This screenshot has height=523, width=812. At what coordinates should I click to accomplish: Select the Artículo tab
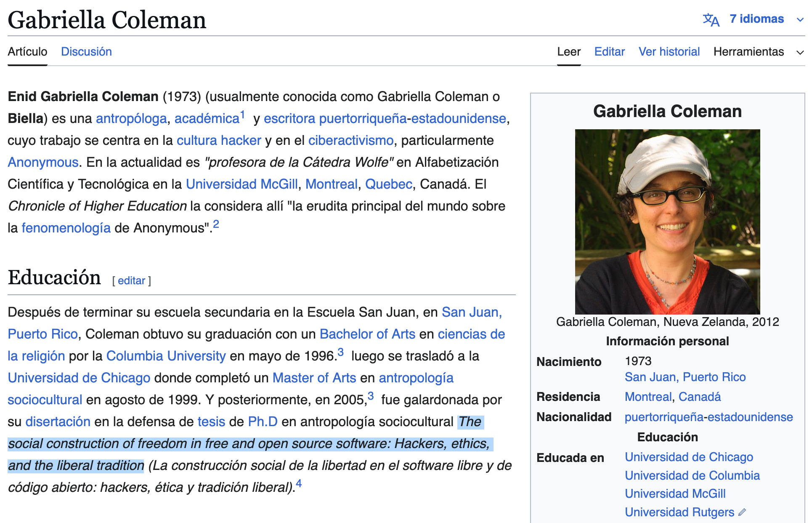(x=27, y=52)
